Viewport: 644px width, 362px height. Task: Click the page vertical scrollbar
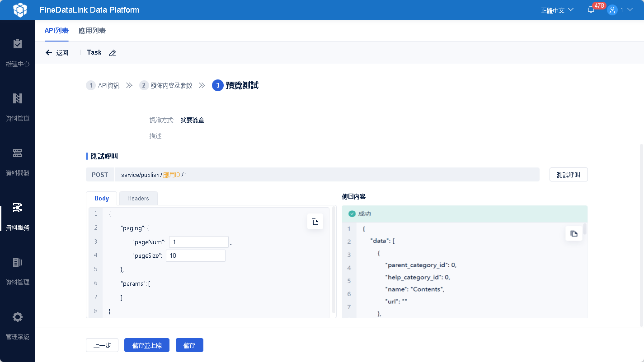point(641,235)
